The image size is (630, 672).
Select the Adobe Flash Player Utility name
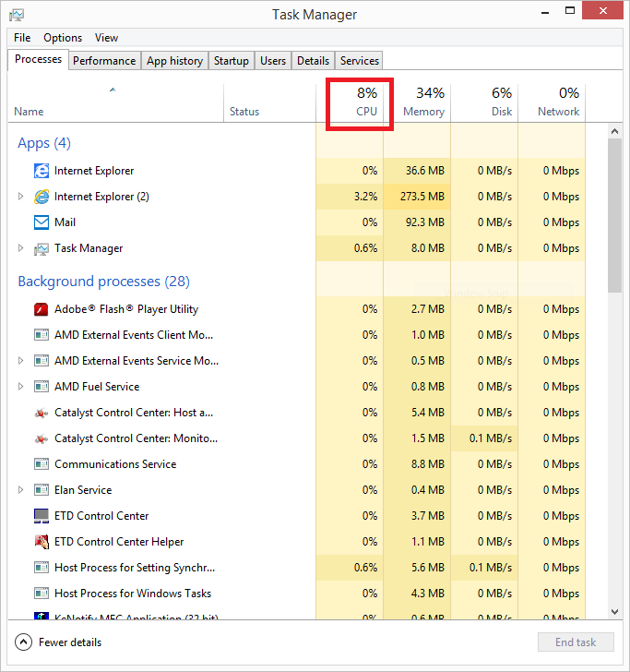[126, 309]
